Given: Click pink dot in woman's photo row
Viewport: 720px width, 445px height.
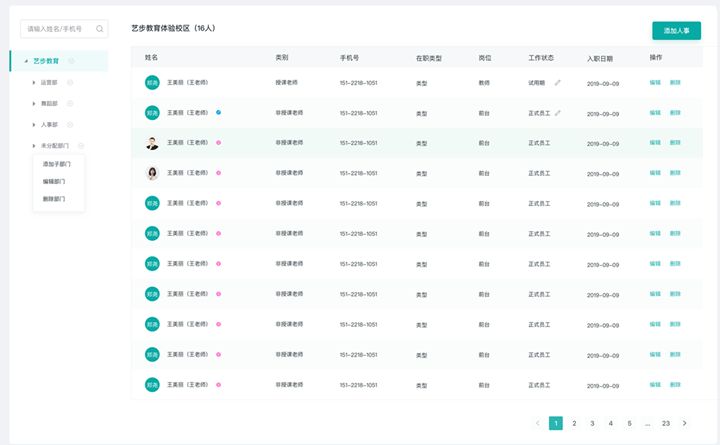Looking at the screenshot, I should [x=219, y=173].
